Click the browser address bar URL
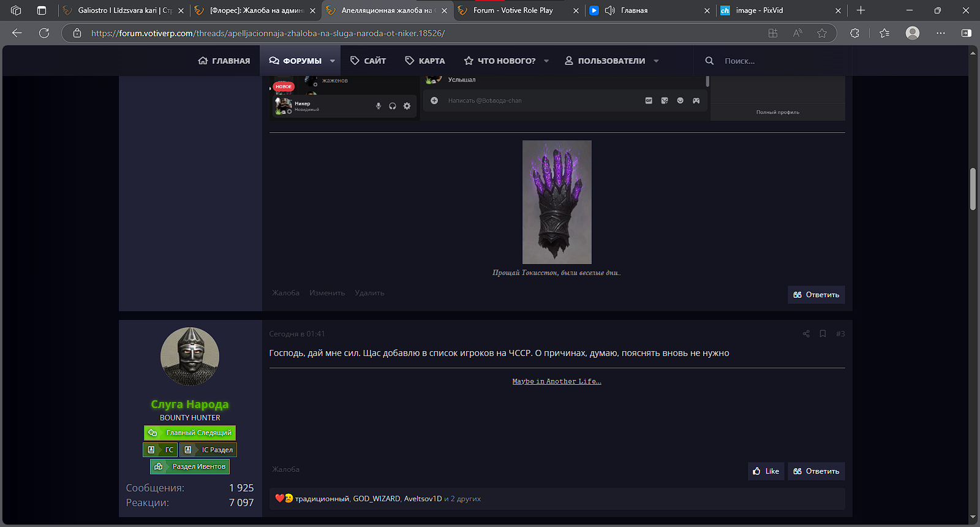980x527 pixels. [268, 33]
